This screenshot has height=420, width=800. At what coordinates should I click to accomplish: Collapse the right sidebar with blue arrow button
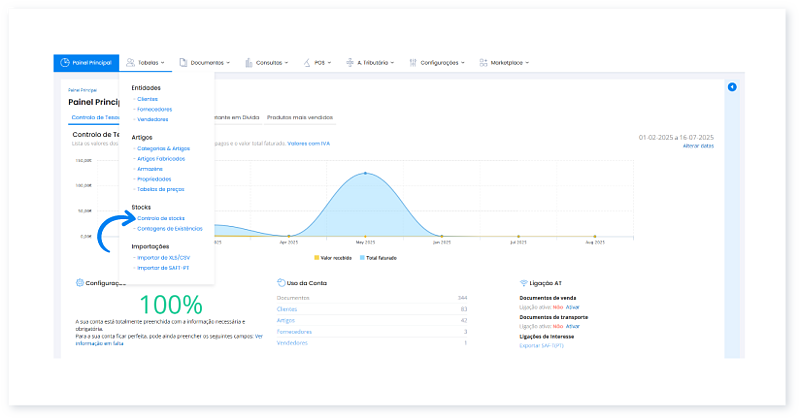coord(732,88)
